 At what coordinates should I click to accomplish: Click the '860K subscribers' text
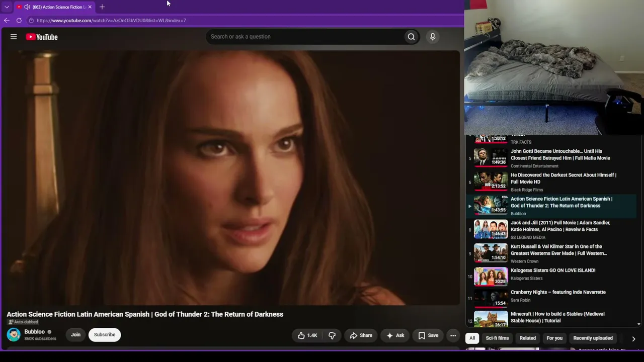40,339
